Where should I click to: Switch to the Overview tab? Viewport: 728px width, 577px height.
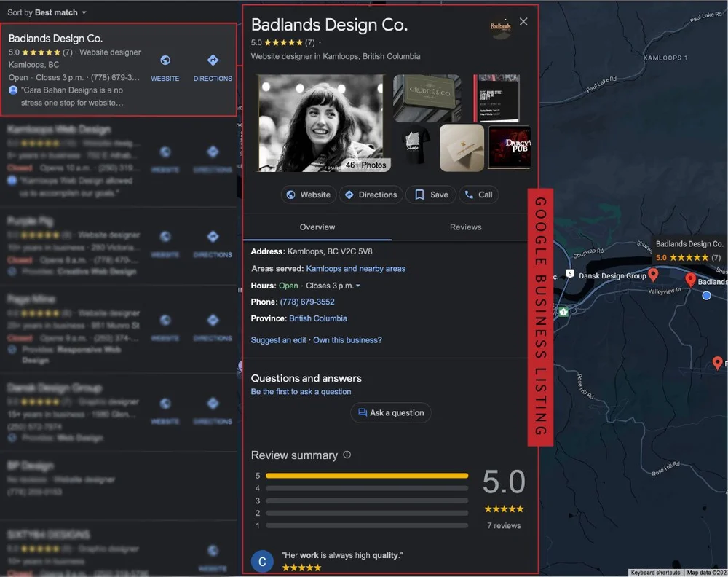(317, 227)
